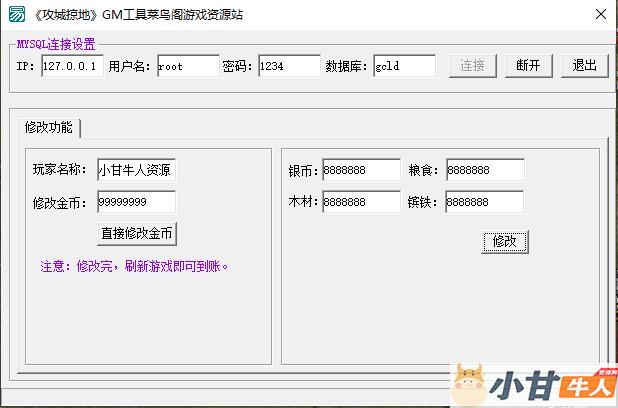The height and width of the screenshot is (408, 618).
Task: Focus the 修改金币 gold amount field
Action: coord(135,202)
